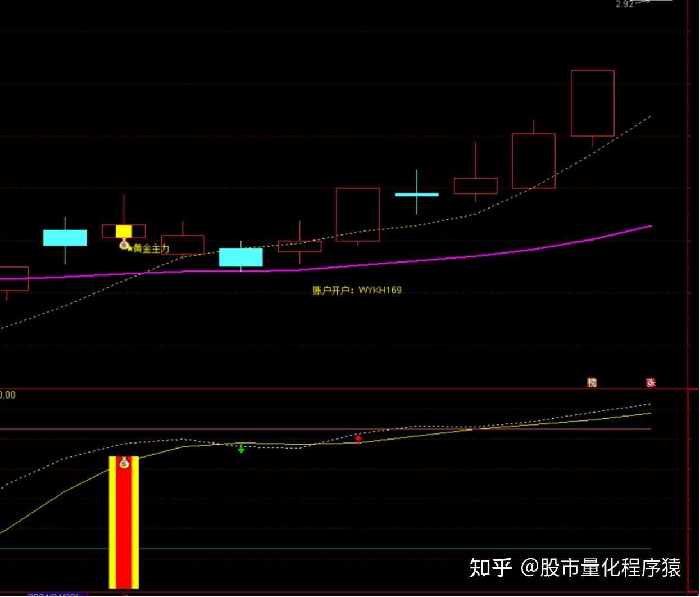Select the cyan candle touching the magenta line
The height and width of the screenshot is (597, 700).
click(241, 257)
